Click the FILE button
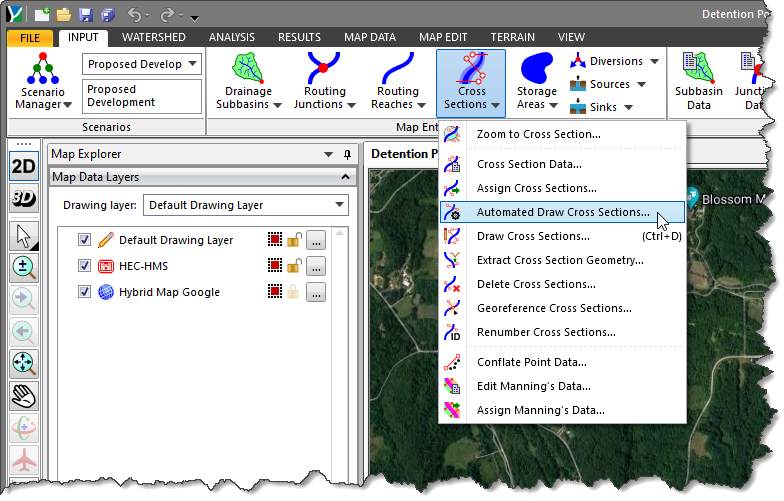 tap(29, 38)
